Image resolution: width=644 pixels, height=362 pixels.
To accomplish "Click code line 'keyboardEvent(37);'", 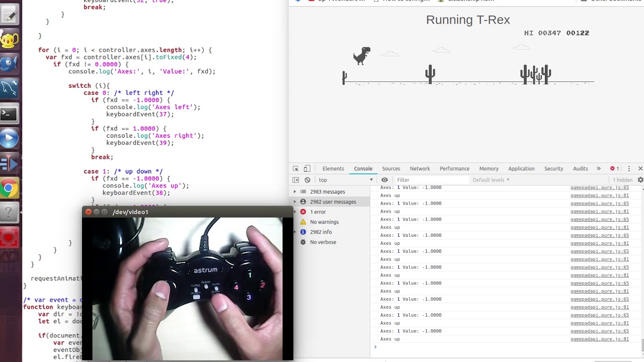I will click(x=140, y=114).
